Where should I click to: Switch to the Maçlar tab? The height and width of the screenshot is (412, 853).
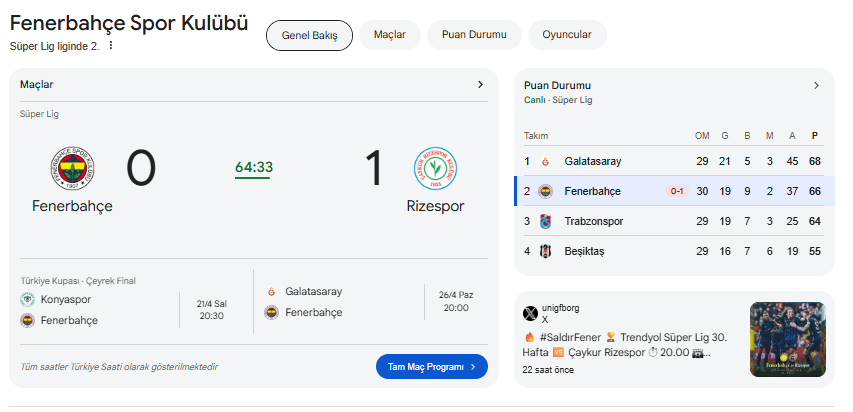pyautogui.click(x=390, y=35)
